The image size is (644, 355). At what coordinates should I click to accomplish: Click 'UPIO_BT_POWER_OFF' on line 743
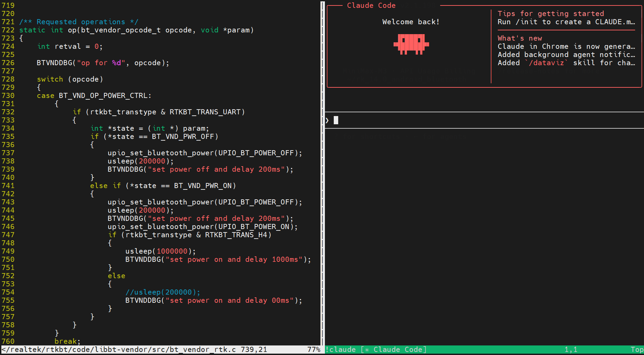click(x=256, y=202)
